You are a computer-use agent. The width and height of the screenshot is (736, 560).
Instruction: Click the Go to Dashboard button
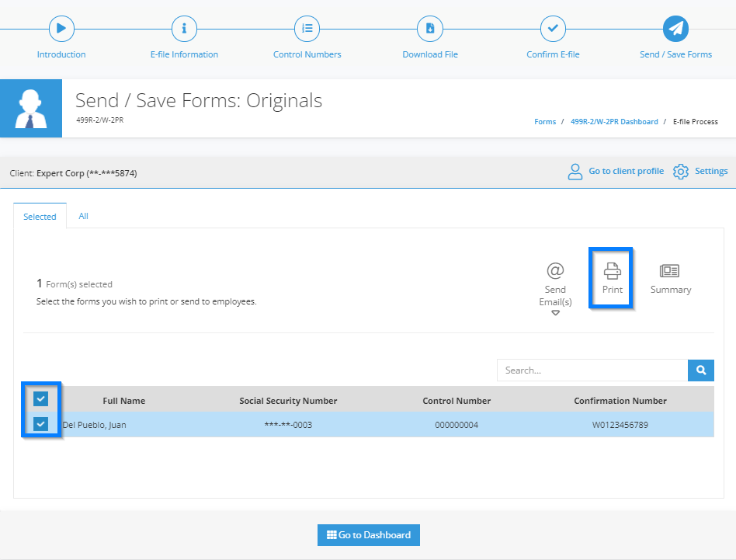tap(369, 535)
